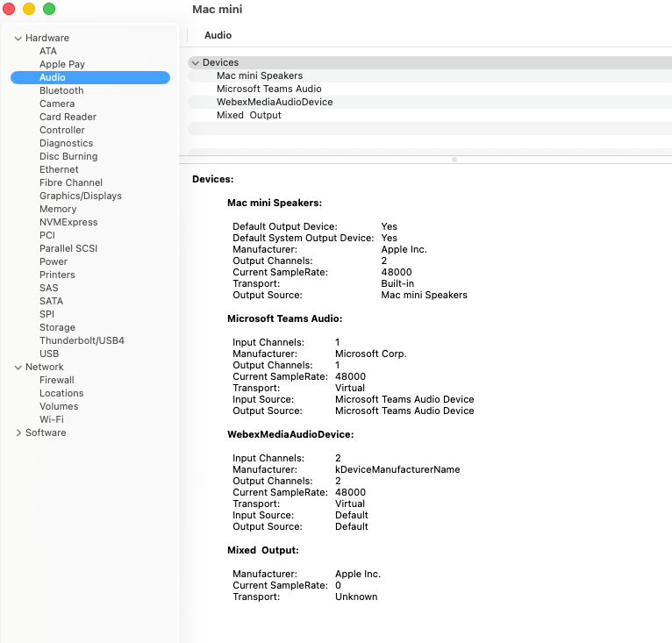Open Ethernet hardware details
Screen dimensions: 672x643
(59, 169)
